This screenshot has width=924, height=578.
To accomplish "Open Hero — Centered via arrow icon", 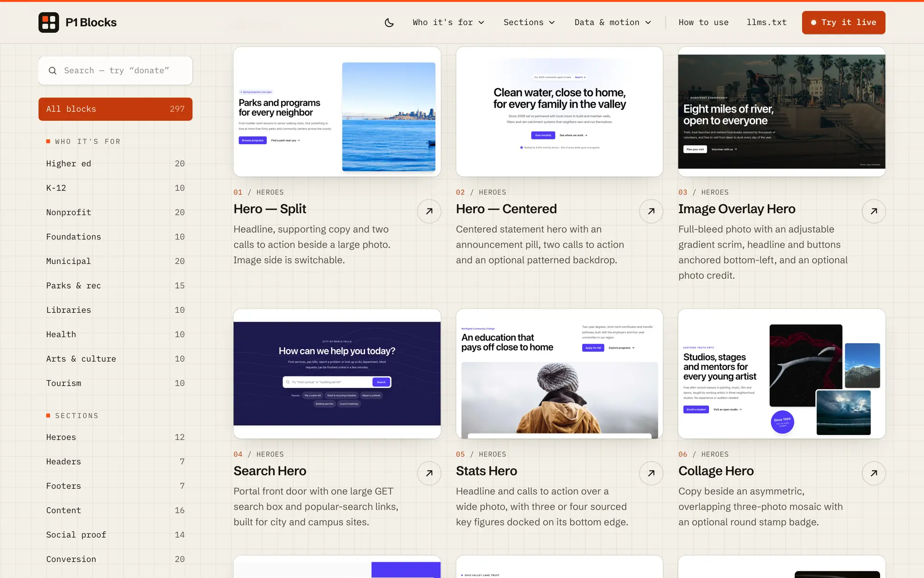I will click(651, 211).
